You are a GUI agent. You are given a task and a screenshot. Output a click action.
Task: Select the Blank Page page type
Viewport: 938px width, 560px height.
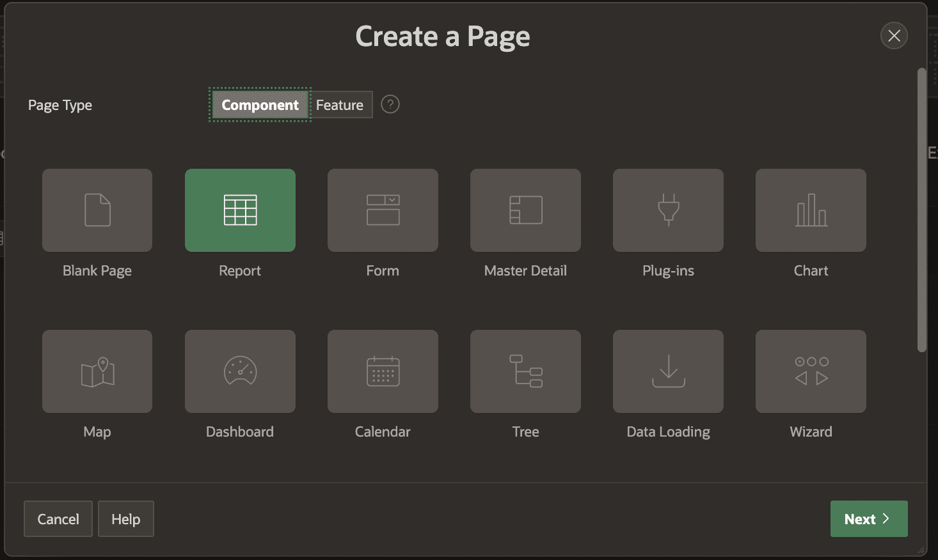point(97,210)
